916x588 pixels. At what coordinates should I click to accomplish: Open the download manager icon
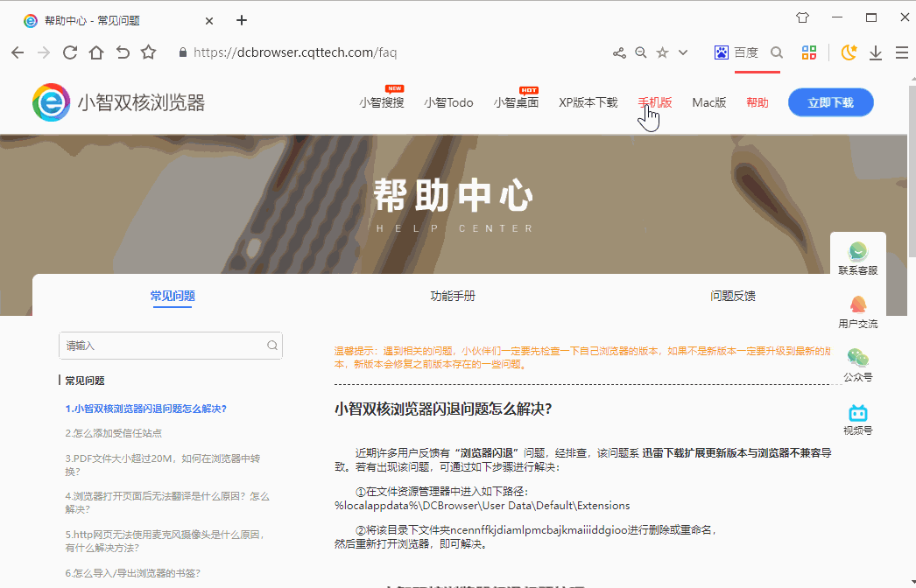coord(875,52)
